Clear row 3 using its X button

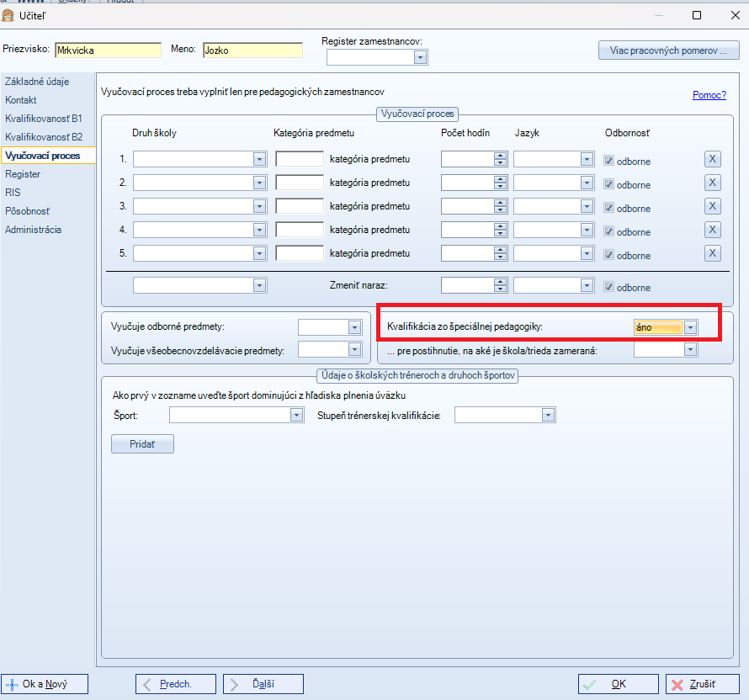pos(712,206)
